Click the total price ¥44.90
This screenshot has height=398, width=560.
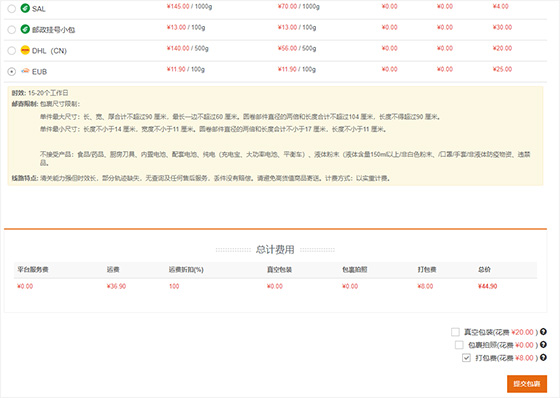(x=488, y=286)
